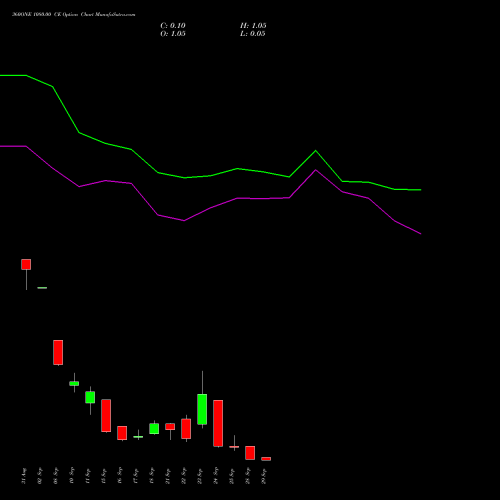Select the last small red candle above 29 Sep

click(266, 459)
